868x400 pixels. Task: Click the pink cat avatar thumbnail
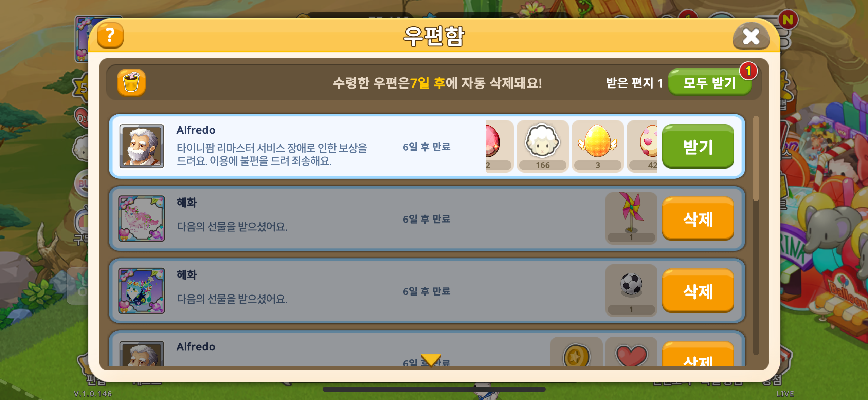[142, 218]
